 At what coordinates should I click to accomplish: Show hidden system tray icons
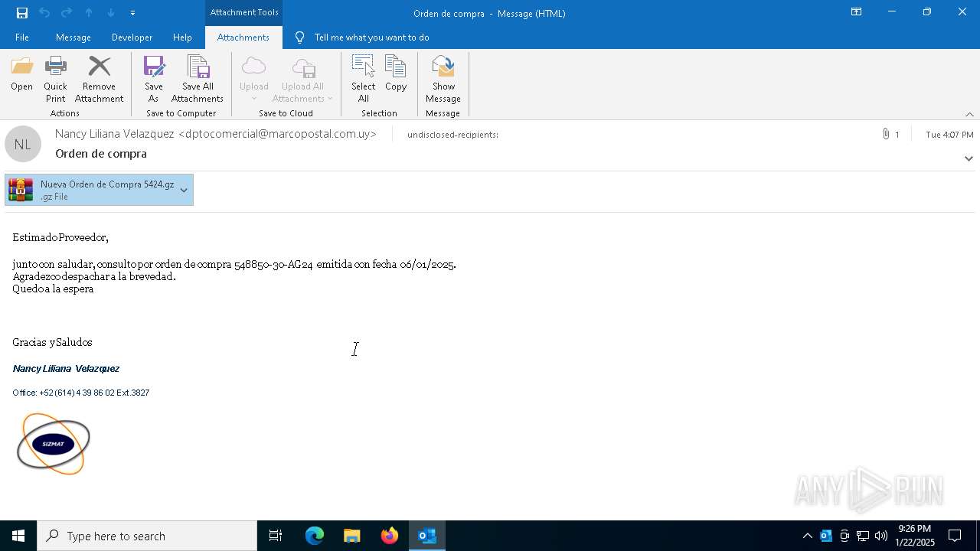pos(807,536)
